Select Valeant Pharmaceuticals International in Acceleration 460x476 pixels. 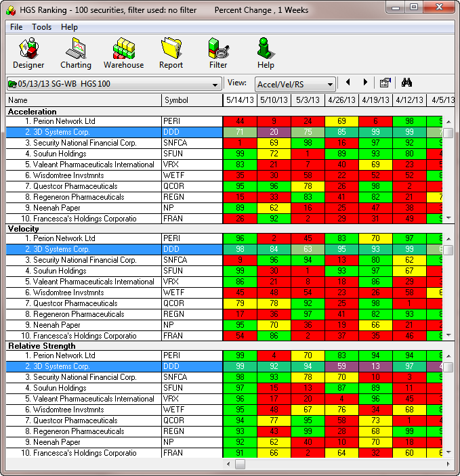click(83, 165)
